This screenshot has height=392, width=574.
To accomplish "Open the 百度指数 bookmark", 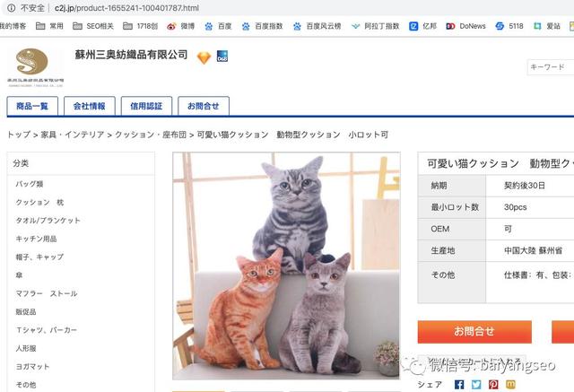I will 262,26.
